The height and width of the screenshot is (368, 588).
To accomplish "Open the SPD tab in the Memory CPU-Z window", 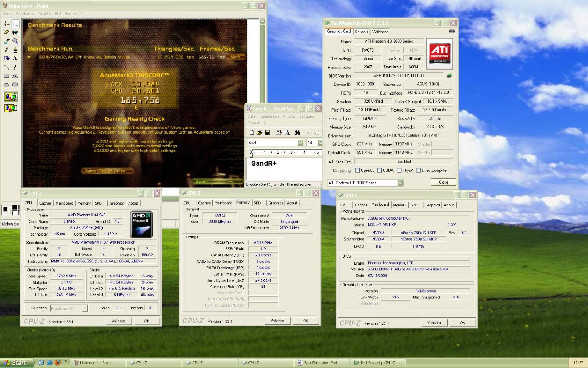I will 257,203.
